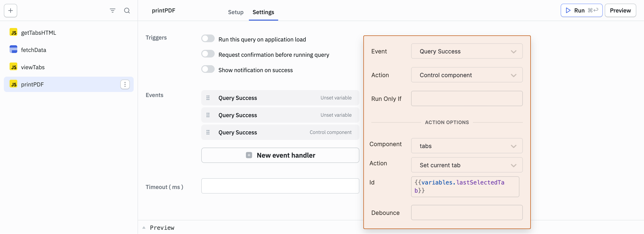Click the fetchData resource icon
The width and height of the screenshot is (644, 234).
pyautogui.click(x=13, y=49)
